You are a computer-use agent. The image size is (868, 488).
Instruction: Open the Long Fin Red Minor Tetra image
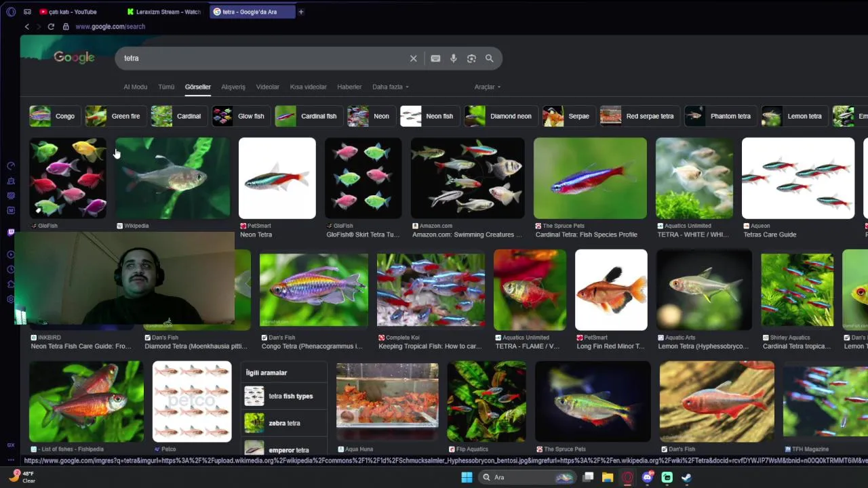(x=611, y=289)
